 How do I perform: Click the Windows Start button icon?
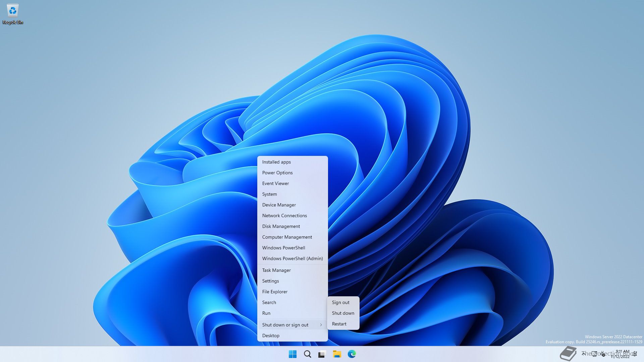pos(292,354)
